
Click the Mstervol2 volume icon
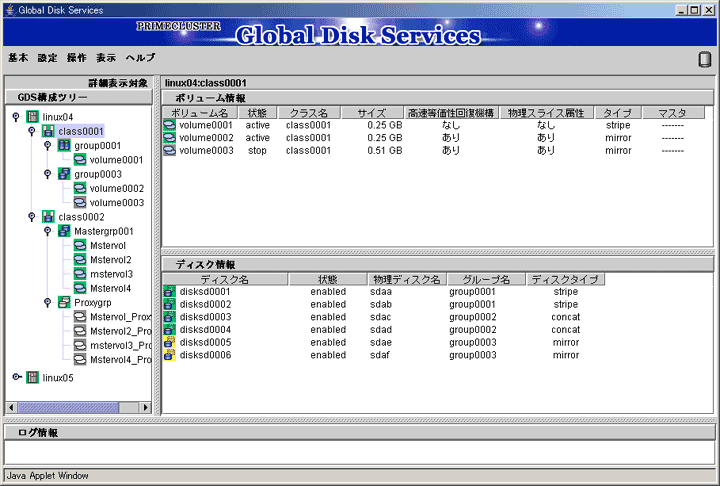pos(80,259)
